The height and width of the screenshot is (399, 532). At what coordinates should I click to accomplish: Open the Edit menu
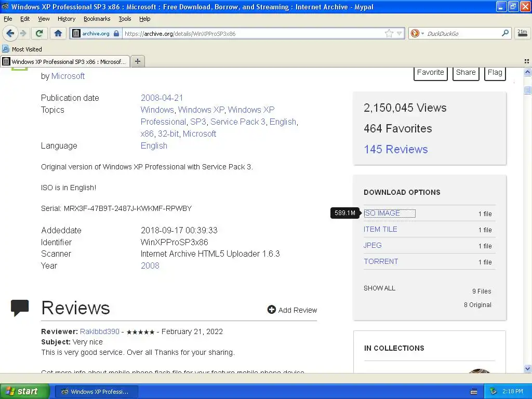coord(25,19)
